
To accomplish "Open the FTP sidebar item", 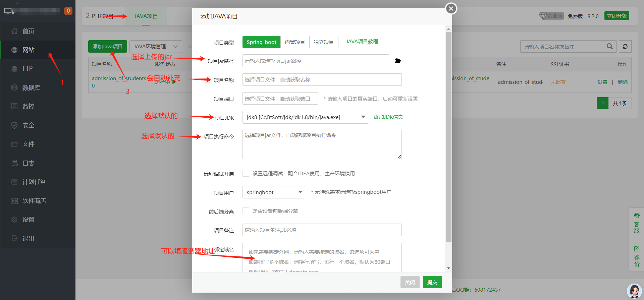I will 27,68.
